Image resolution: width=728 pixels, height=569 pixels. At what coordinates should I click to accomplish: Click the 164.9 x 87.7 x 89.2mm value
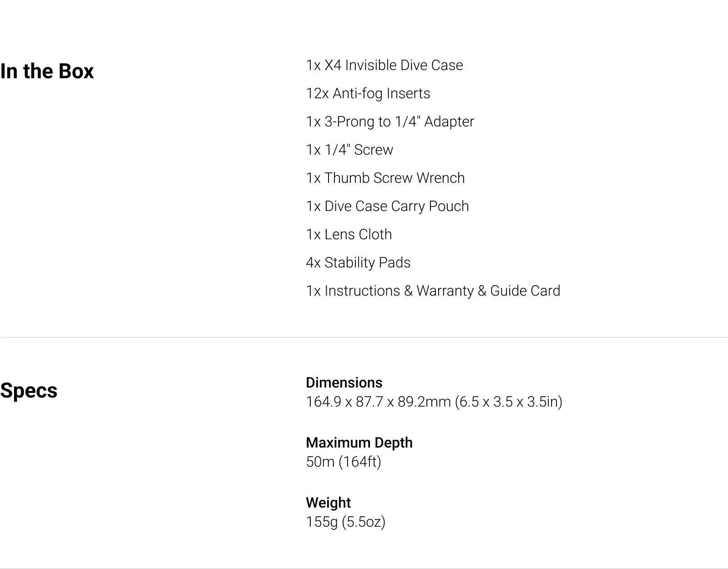(378, 402)
